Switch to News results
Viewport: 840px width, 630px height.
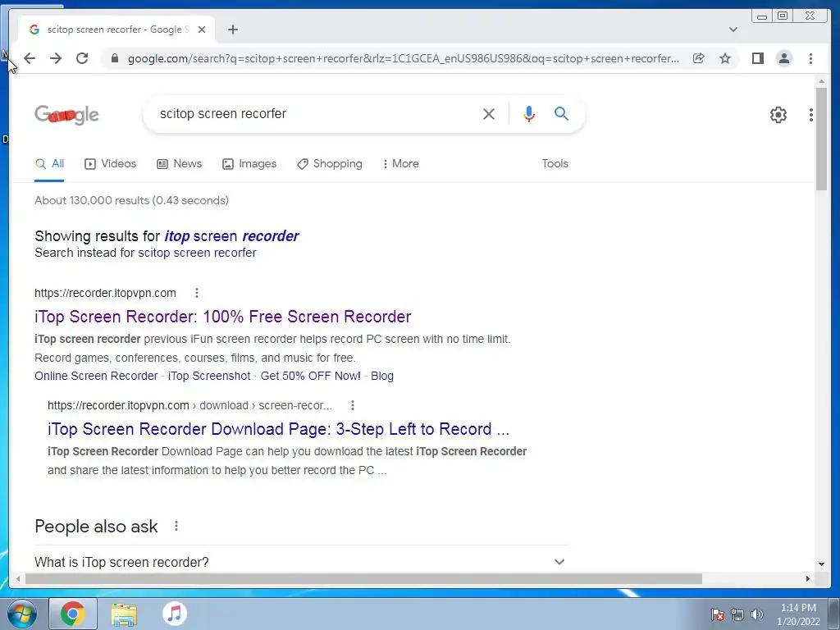179,164
